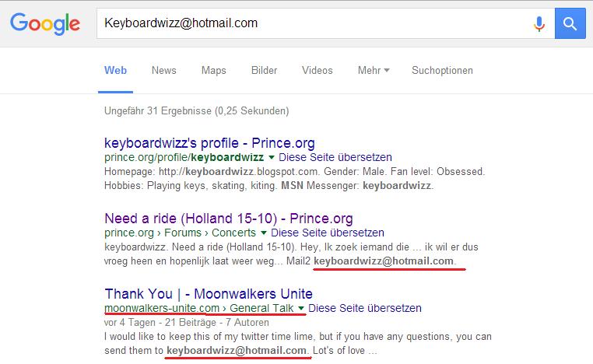Expand the Mehr dropdown menu
Screen dimensions: 593x364
tap(374, 70)
